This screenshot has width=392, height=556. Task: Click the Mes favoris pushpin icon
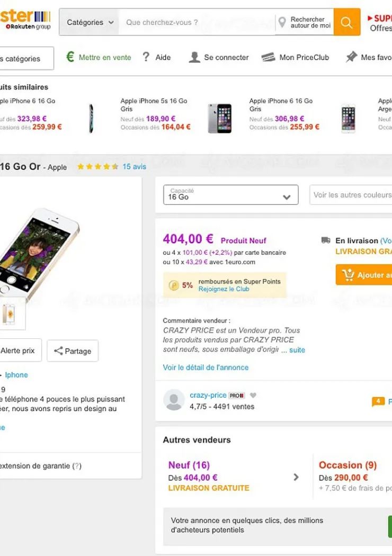[x=351, y=57]
